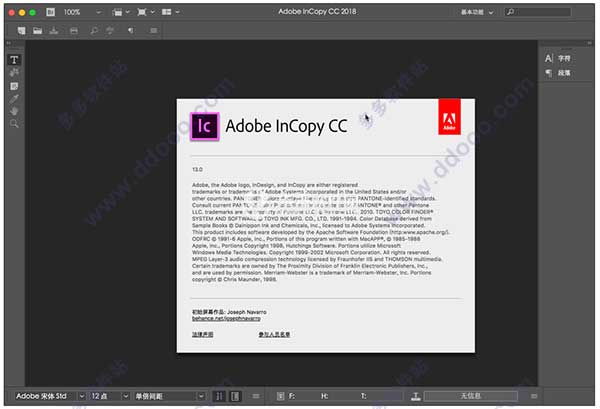
Task: Click the Ic InCopy logo in dialog
Action: pyautogui.click(x=205, y=126)
